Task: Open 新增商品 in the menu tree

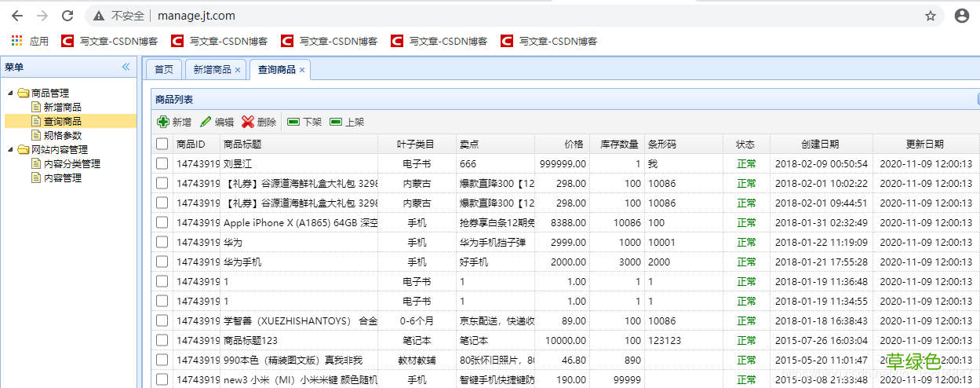Action: pos(63,108)
